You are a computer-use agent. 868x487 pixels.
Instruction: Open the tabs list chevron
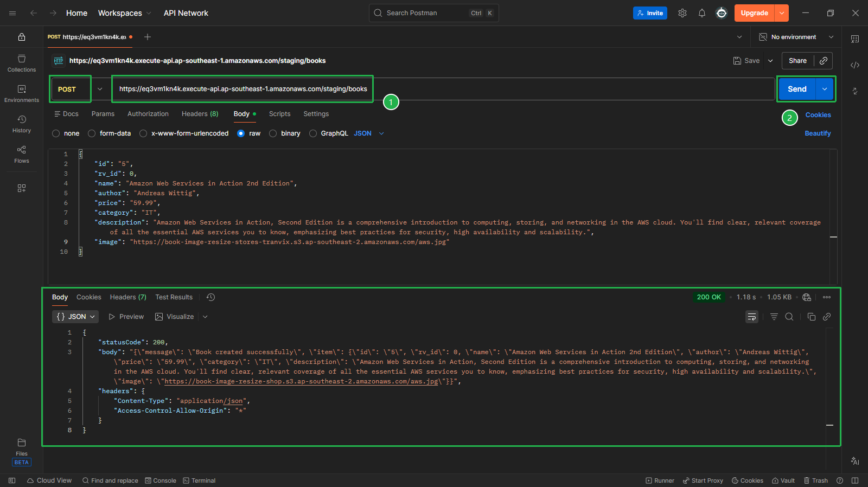click(739, 37)
